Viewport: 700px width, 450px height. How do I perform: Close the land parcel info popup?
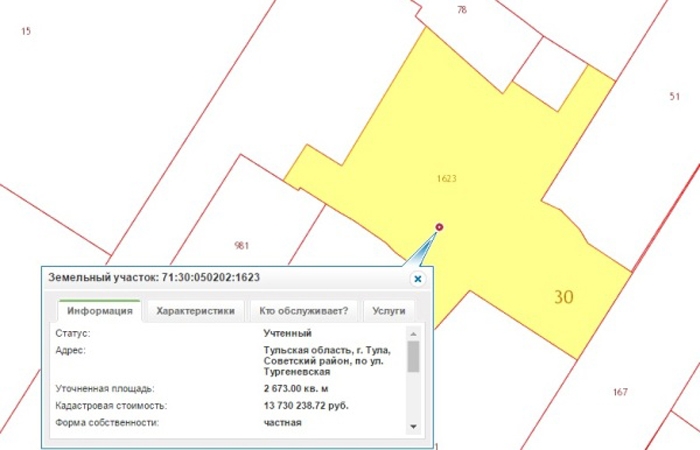point(418,279)
